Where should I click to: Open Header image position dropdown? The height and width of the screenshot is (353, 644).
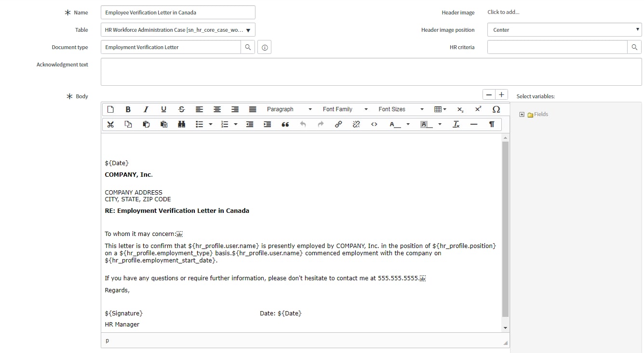click(x=564, y=30)
